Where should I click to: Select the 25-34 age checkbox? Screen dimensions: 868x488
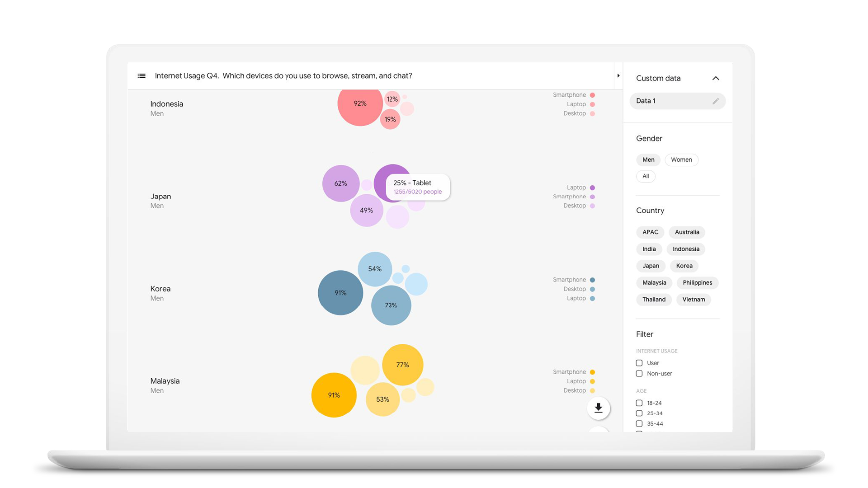639,413
